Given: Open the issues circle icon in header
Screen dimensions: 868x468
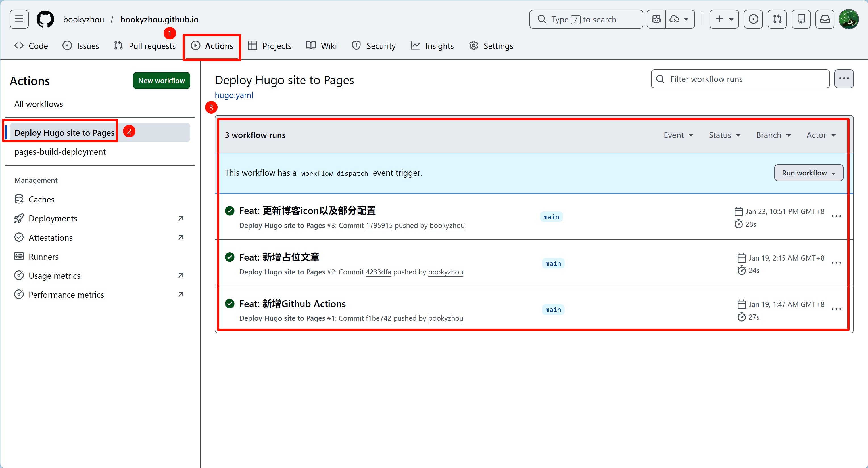Looking at the screenshot, I should pyautogui.click(x=753, y=19).
